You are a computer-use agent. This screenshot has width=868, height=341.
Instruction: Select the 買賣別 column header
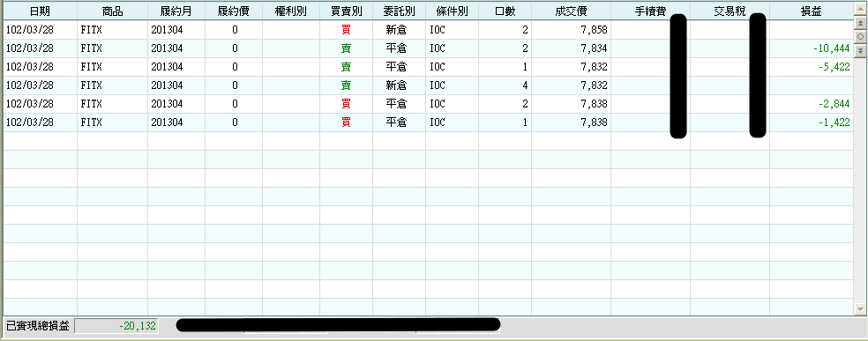pos(346,11)
